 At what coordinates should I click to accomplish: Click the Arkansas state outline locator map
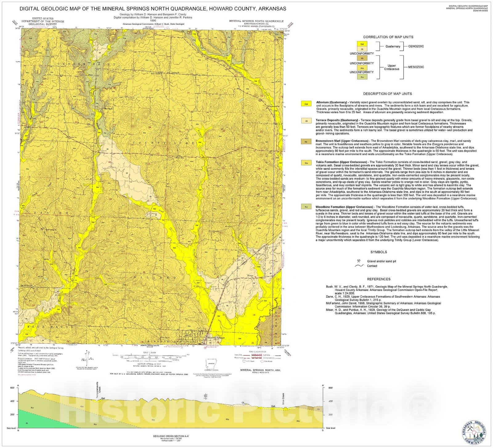[211, 364]
